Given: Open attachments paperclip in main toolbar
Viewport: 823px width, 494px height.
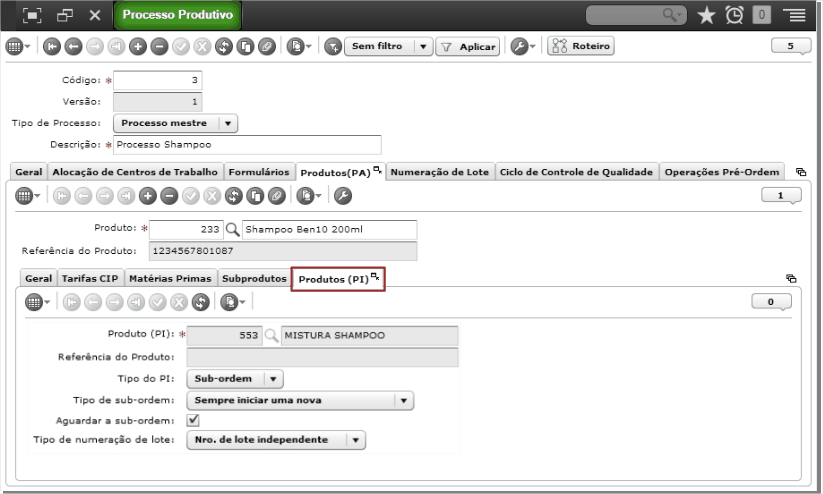Looking at the screenshot, I should click(x=267, y=47).
